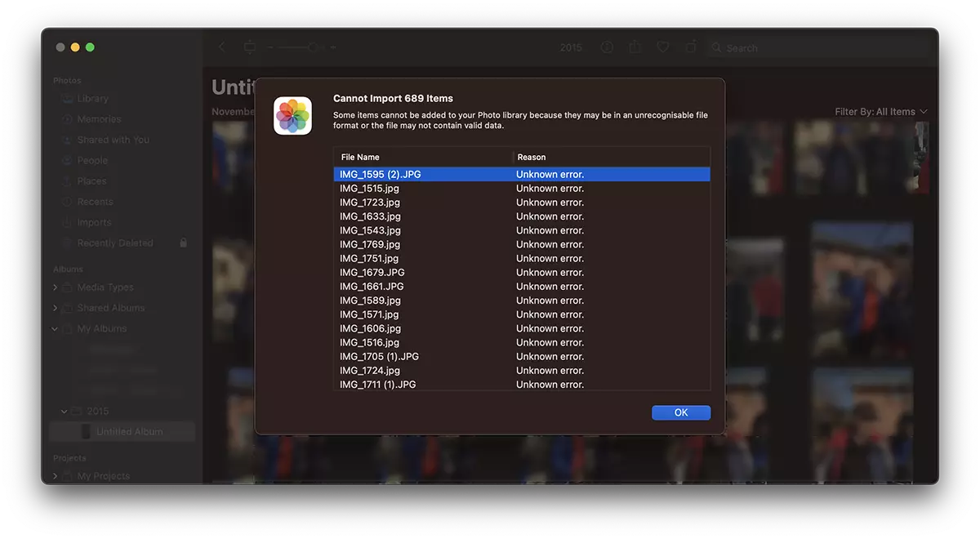Collapse the 2015 folder
This screenshot has height=539, width=980.
click(x=65, y=411)
